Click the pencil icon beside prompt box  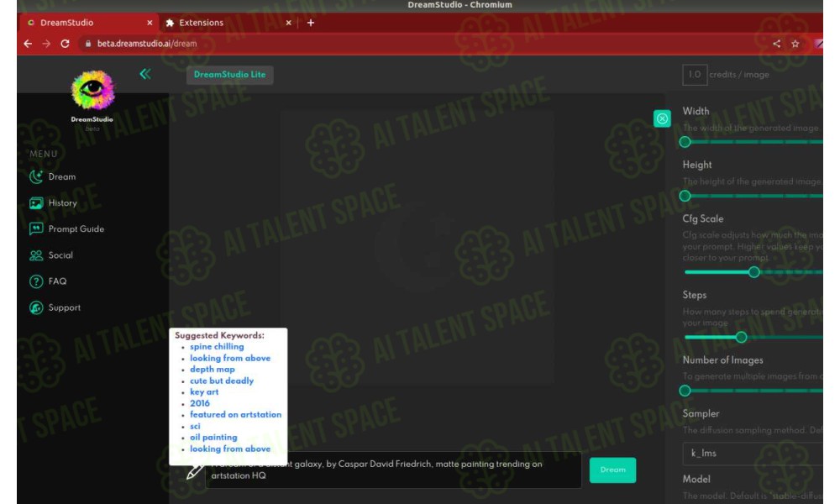195,471
